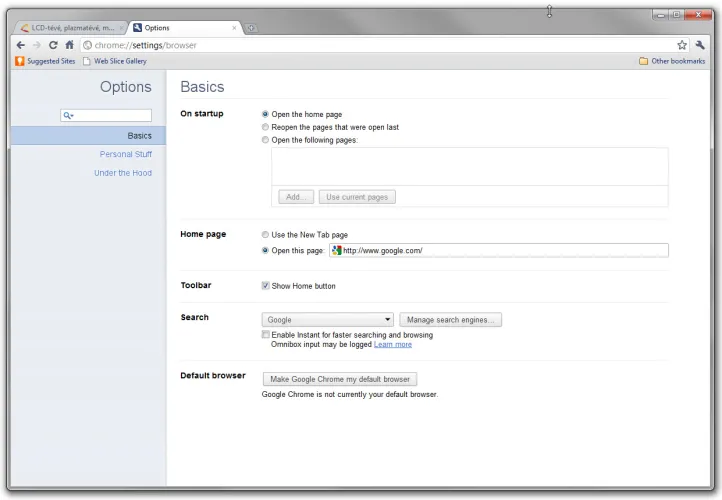Close the LCD-tévé tab
Viewport: 722px width, 500px height.
(122, 28)
